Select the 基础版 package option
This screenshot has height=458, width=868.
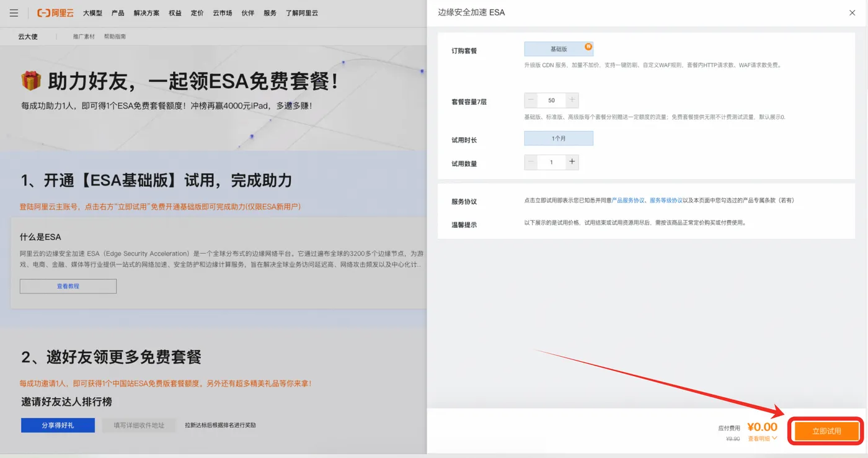coord(559,49)
